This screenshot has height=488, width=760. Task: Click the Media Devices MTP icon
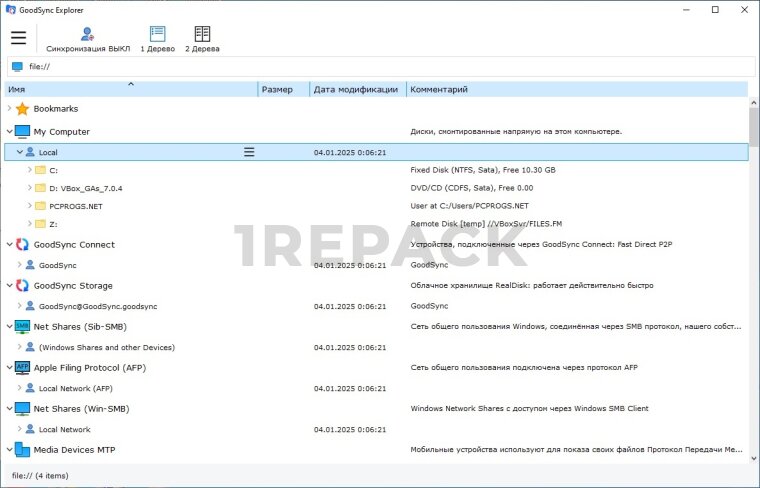pyautogui.click(x=22, y=450)
